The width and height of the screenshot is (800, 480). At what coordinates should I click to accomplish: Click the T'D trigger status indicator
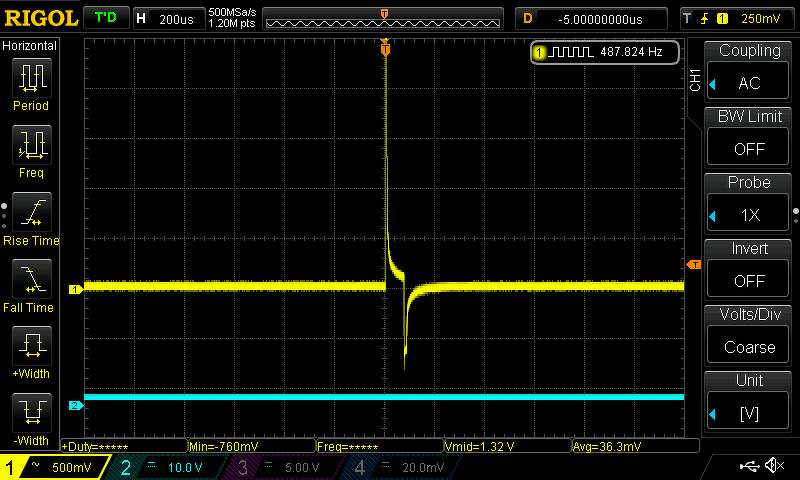click(x=106, y=18)
